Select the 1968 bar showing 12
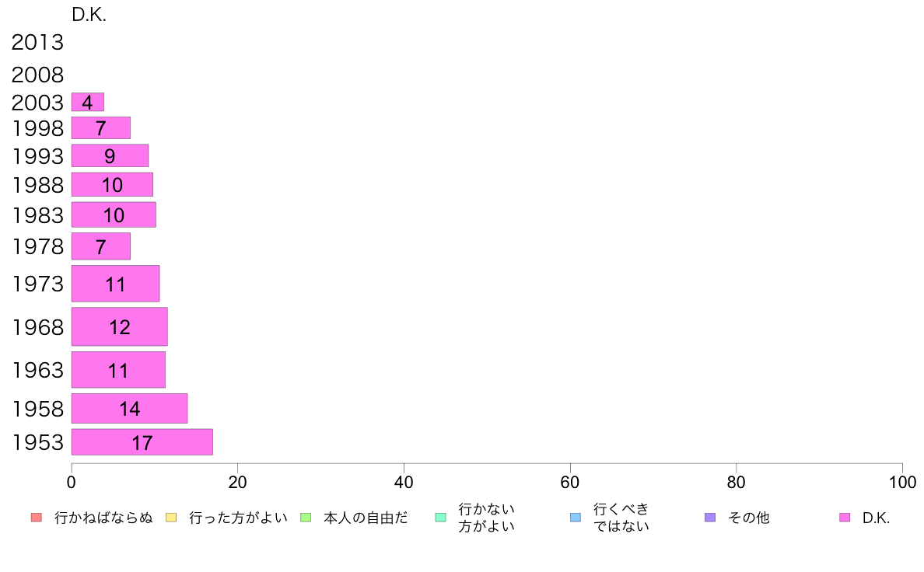This screenshot has width=924, height=572. tap(119, 326)
